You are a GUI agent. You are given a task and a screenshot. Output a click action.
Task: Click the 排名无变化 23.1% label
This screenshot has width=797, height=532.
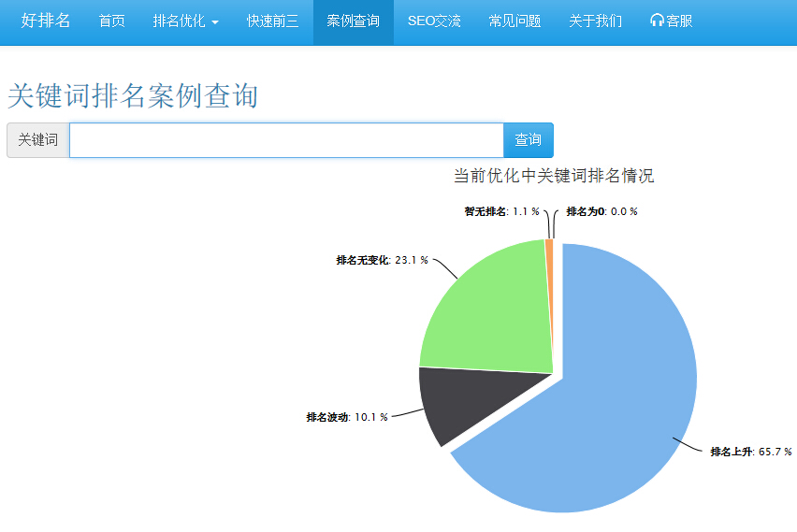382,260
